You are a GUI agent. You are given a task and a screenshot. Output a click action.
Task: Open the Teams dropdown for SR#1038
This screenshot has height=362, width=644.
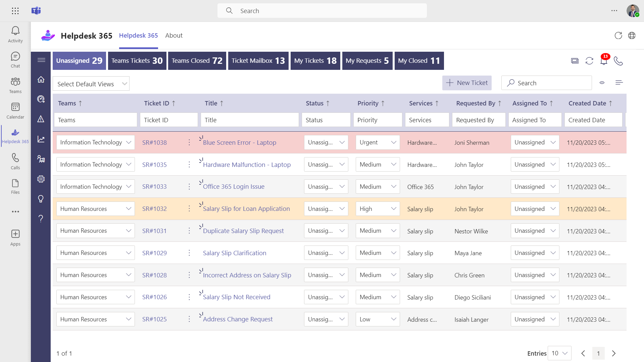click(96, 142)
